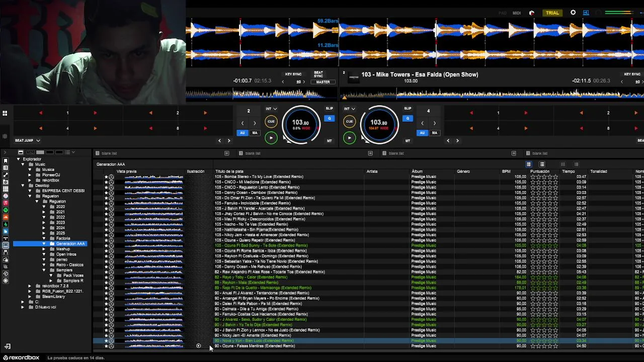The height and width of the screenshot is (362, 644).
Task: Click the TRIAL license button
Action: click(x=552, y=13)
